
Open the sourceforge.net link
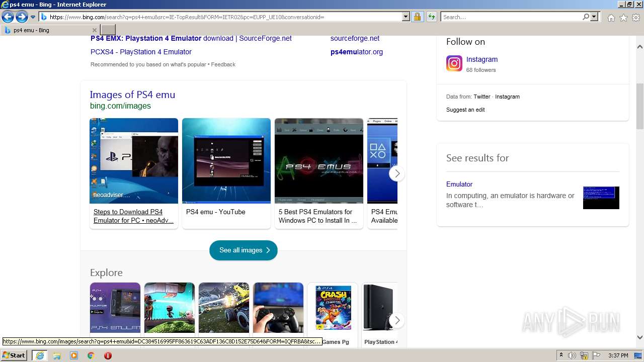point(355,38)
